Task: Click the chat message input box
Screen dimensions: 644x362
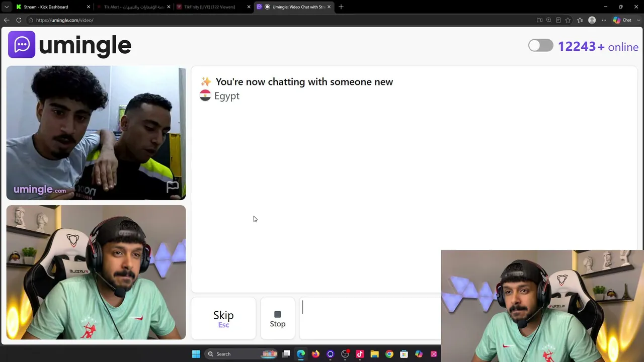Action: tap(370, 319)
